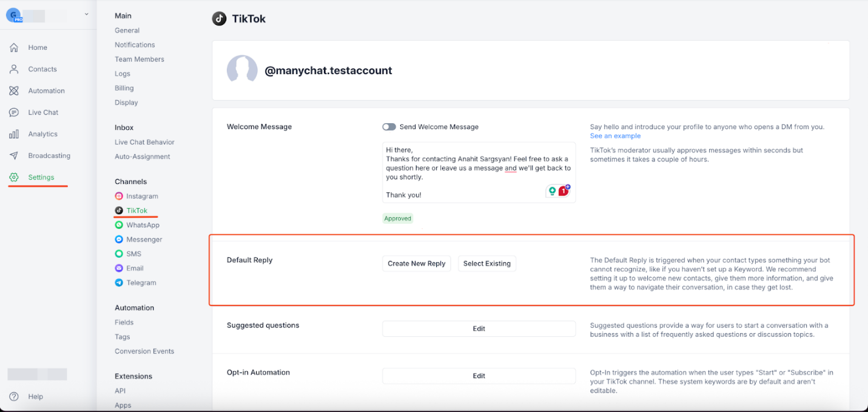Click the Create New Reply button
868x412 pixels.
[416, 263]
